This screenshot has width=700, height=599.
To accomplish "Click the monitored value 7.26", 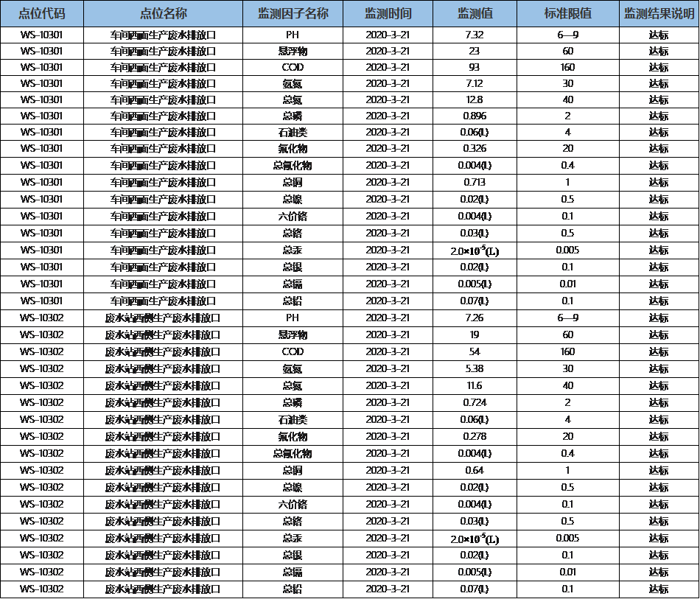I will click(475, 318).
